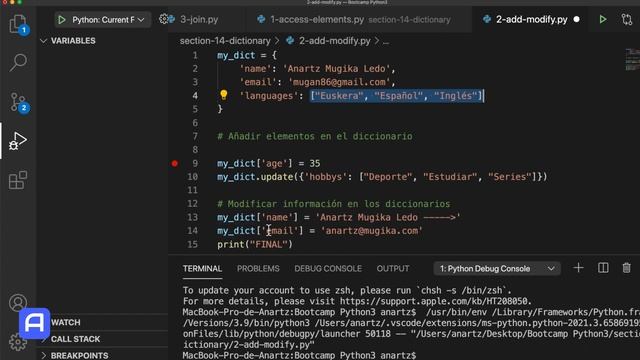Click the support.apple.com link in terminal
The width and height of the screenshot is (640, 360).
[435, 301]
